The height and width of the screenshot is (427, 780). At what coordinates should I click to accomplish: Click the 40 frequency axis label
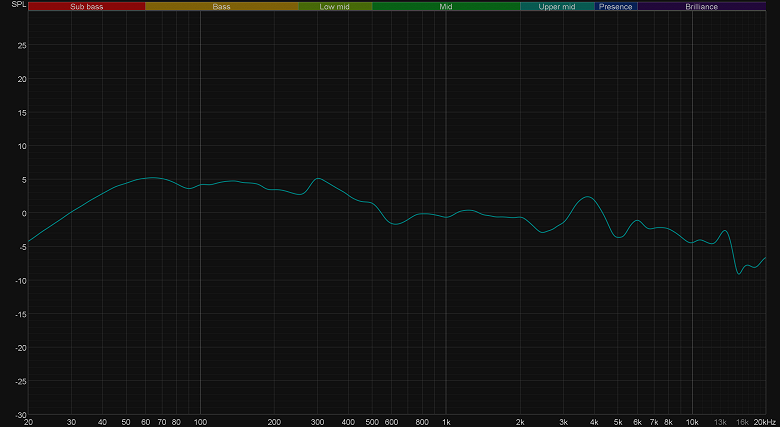click(102, 422)
